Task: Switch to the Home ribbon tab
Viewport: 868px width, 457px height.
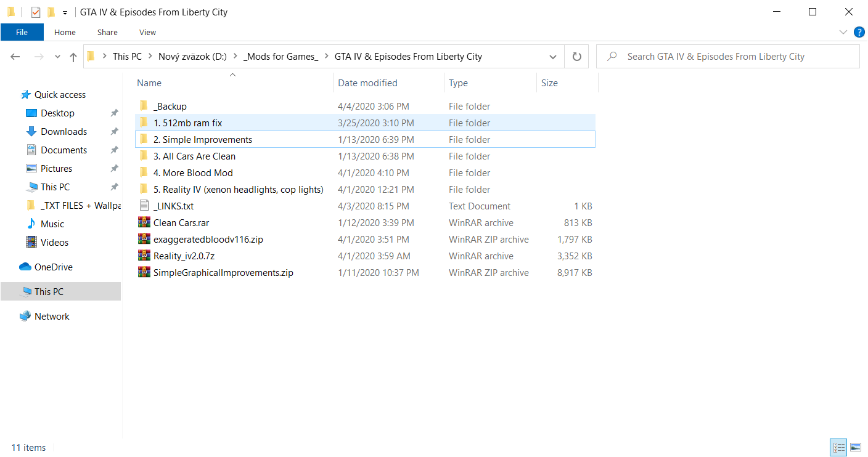Action: tap(65, 32)
